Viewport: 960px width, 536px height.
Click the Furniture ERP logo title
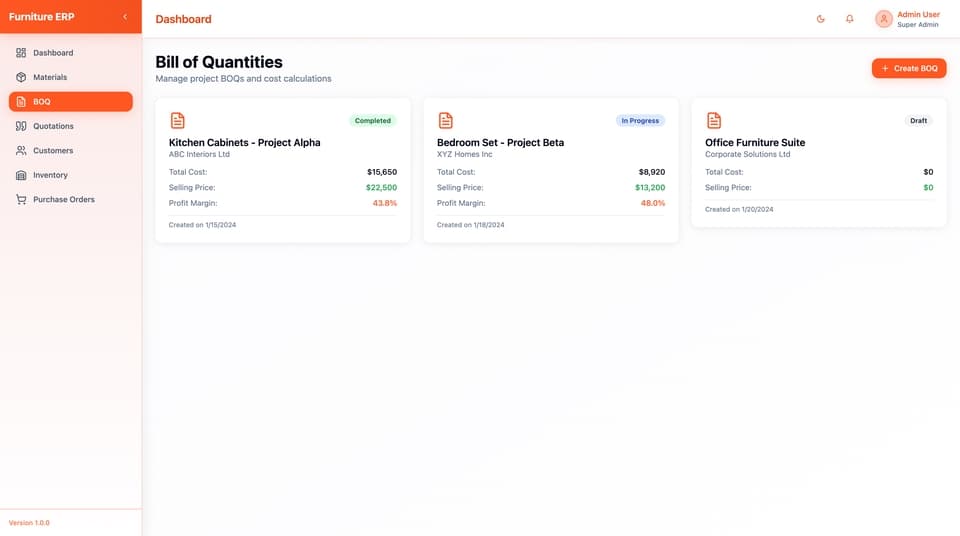pos(42,17)
